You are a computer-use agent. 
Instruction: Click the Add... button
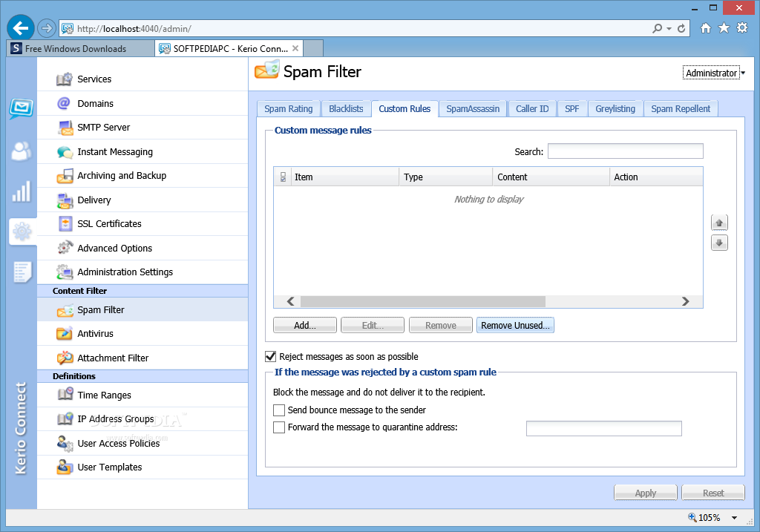click(x=305, y=326)
